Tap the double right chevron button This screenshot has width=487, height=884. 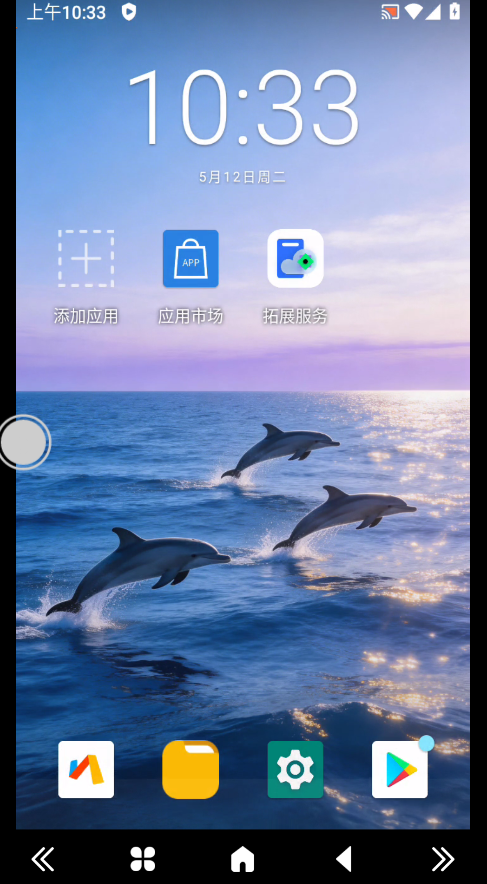click(x=443, y=860)
